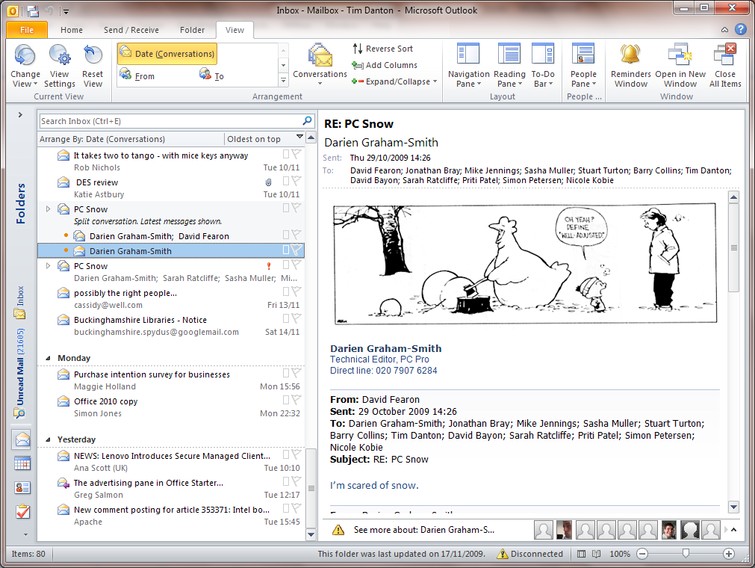This screenshot has height=568, width=755.
Task: Flag the Buckinghamshire Libraries - Notice message
Action: click(x=296, y=319)
